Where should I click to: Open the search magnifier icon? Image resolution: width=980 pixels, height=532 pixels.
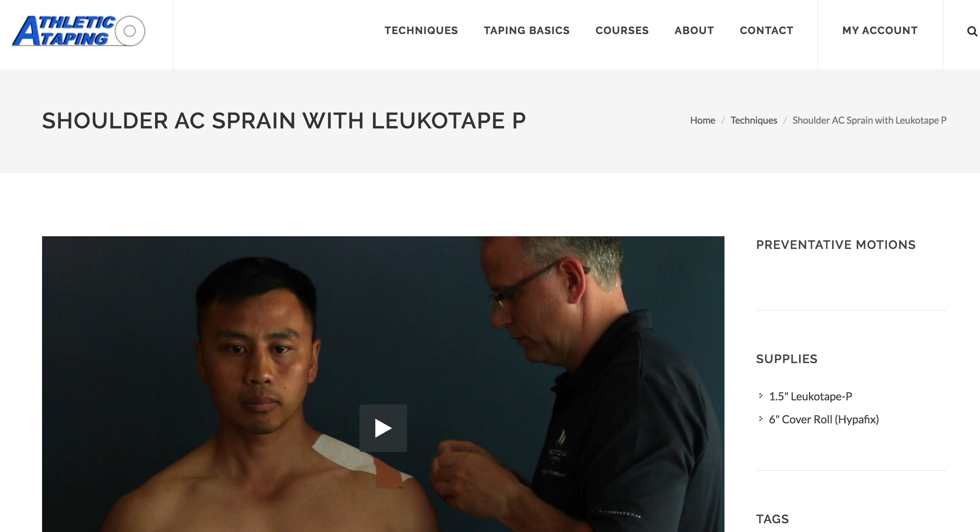coord(972,31)
